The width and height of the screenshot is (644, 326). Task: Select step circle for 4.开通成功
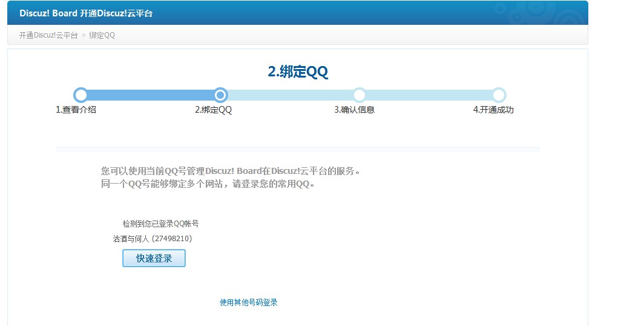click(x=499, y=95)
